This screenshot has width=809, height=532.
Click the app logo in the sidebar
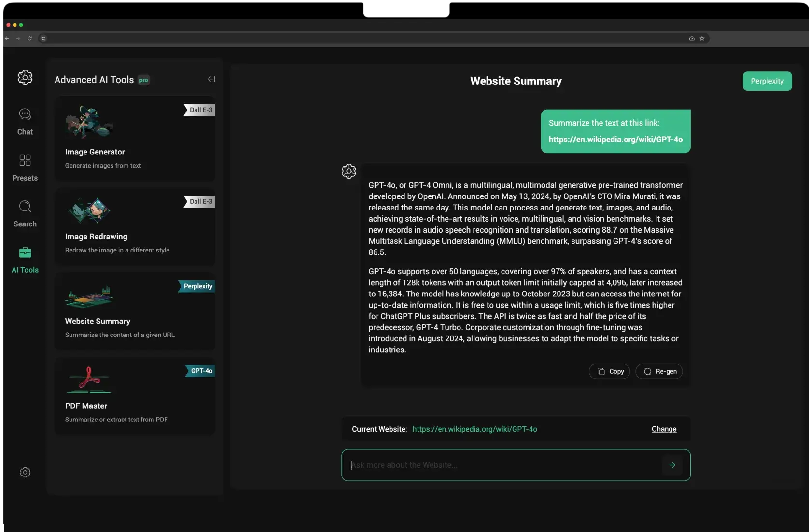tap(25, 77)
